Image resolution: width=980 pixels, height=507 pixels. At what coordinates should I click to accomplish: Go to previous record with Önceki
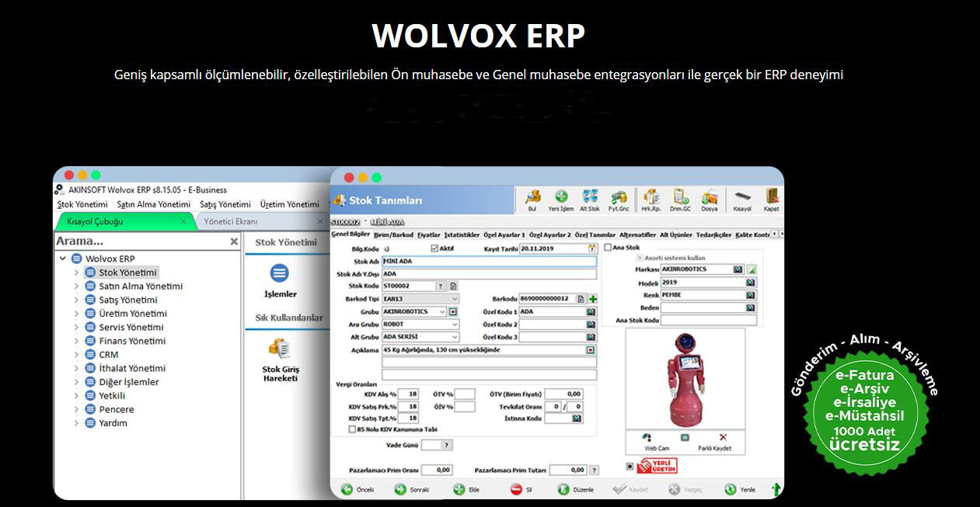pyautogui.click(x=357, y=490)
